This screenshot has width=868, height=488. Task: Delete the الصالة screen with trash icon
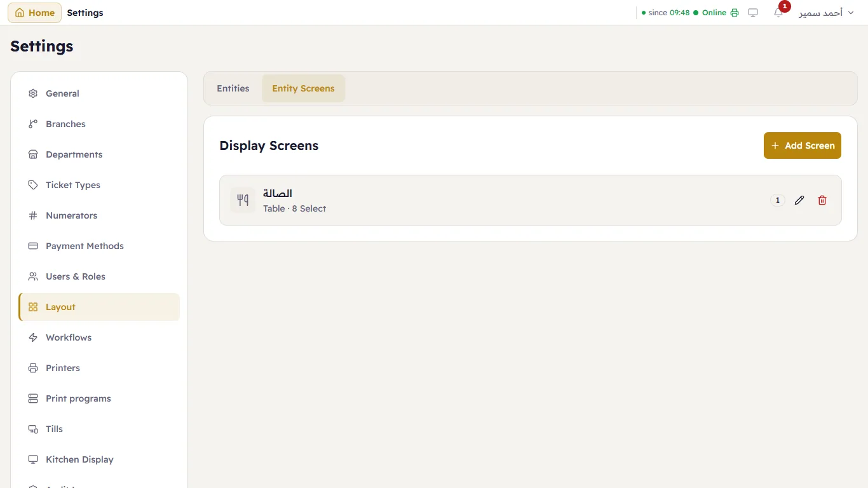(x=822, y=200)
